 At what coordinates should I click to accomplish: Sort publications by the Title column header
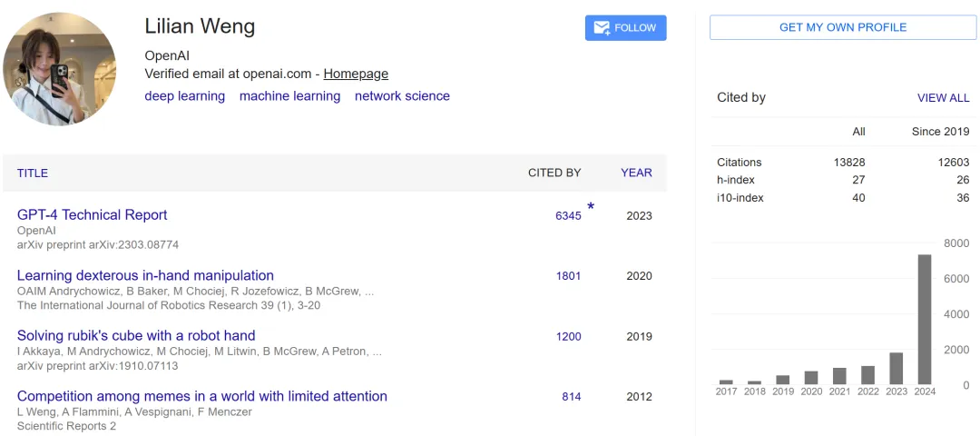pyautogui.click(x=33, y=173)
